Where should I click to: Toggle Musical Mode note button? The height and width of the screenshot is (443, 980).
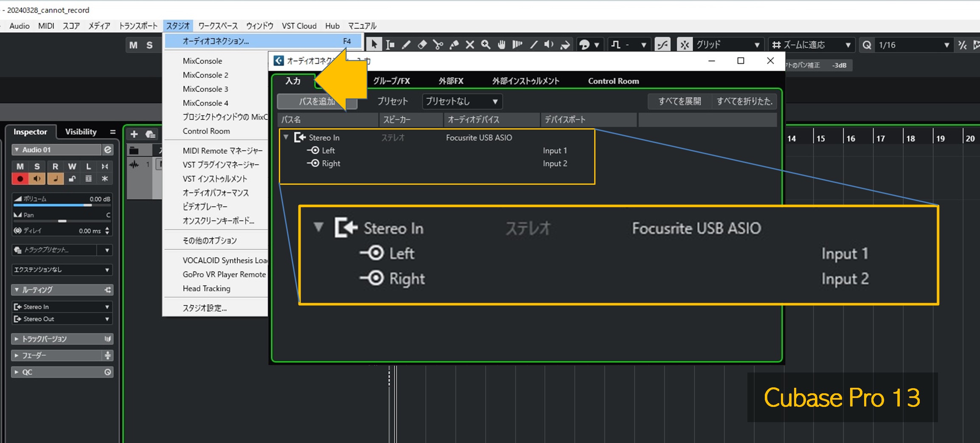click(x=55, y=179)
